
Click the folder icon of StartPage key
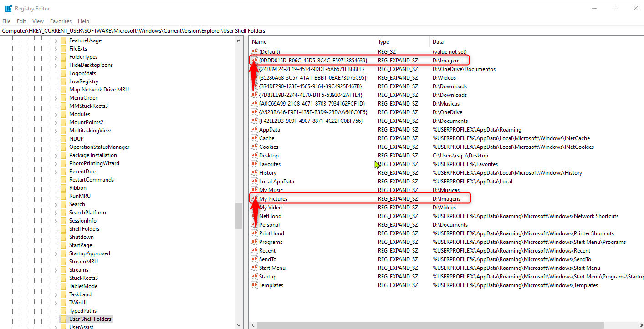tap(63, 245)
